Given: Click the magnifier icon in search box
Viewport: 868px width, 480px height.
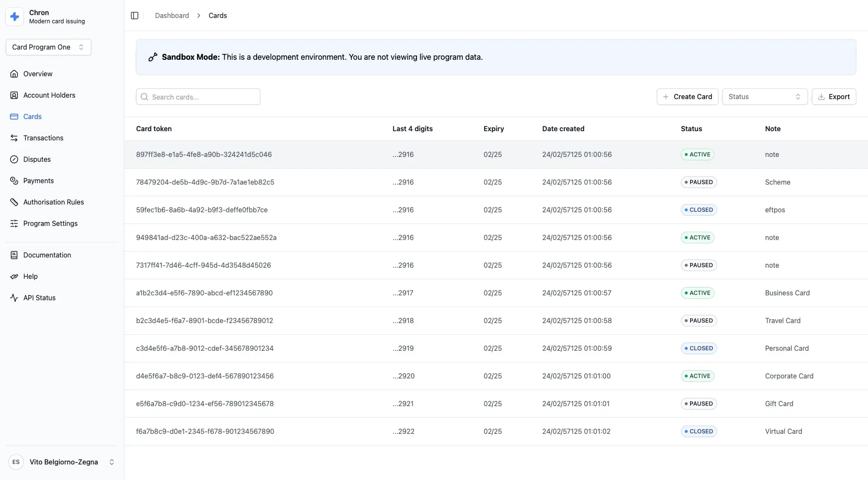Looking at the screenshot, I should click(x=144, y=97).
